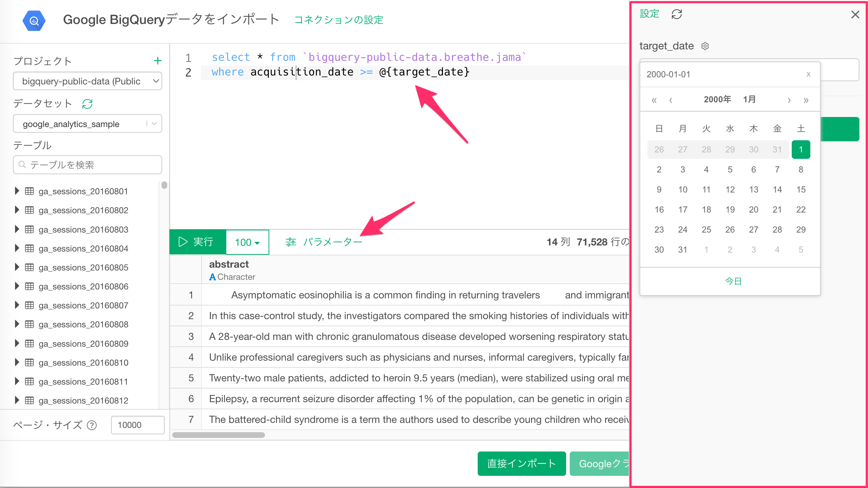Jump to today with 今日 link
868x488 pixels.
tap(733, 281)
